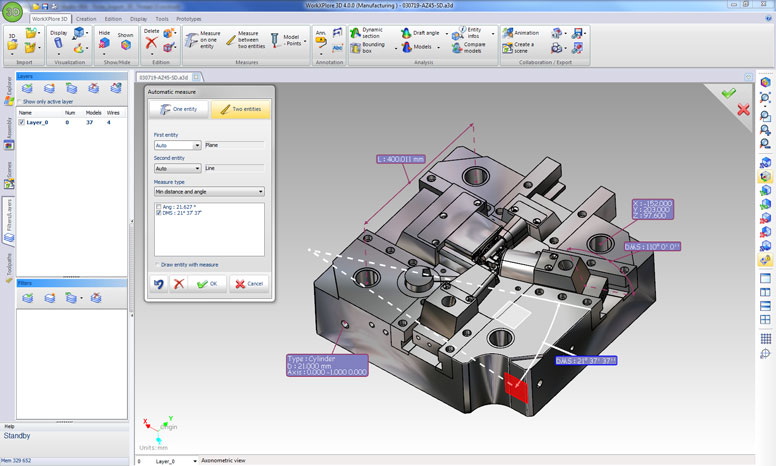
Task: Click the first layer icon in Layers toolbar
Action: pos(28,88)
